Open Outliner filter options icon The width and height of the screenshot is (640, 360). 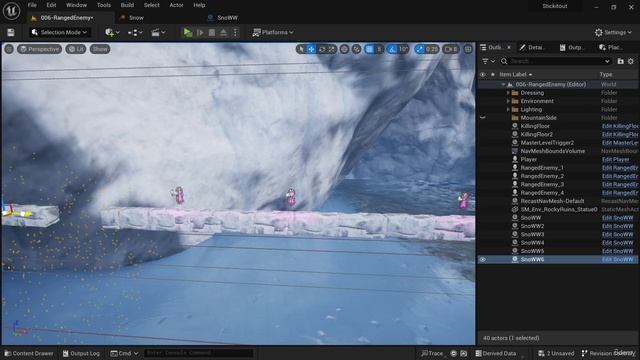488,61
